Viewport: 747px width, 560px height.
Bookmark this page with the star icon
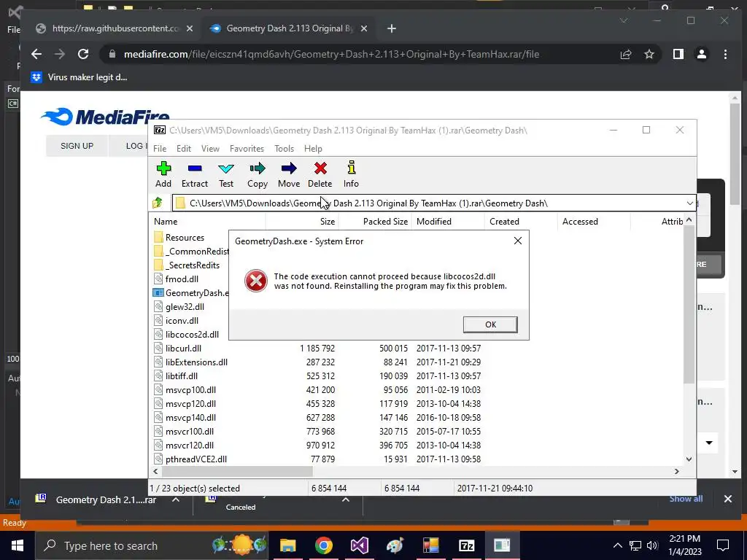click(649, 54)
